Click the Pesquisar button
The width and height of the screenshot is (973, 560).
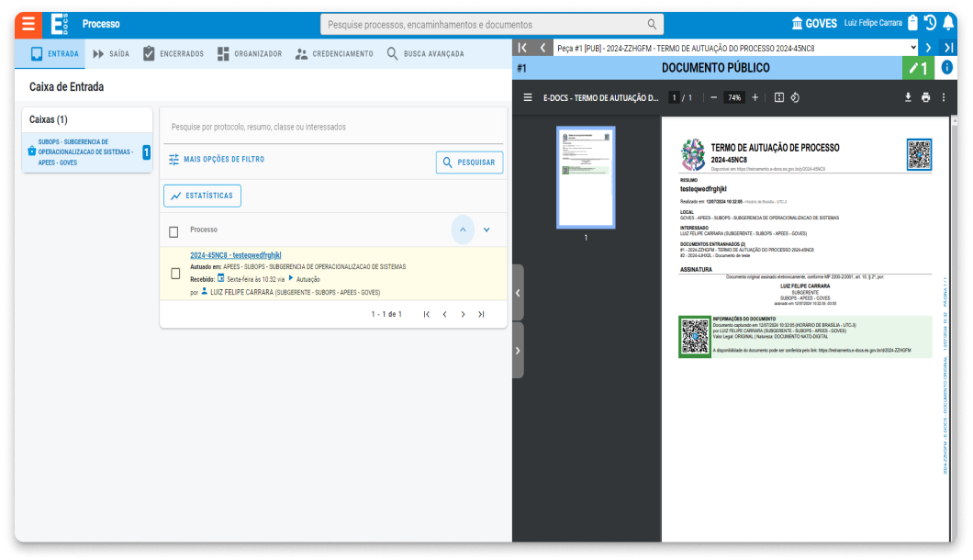coord(469,162)
